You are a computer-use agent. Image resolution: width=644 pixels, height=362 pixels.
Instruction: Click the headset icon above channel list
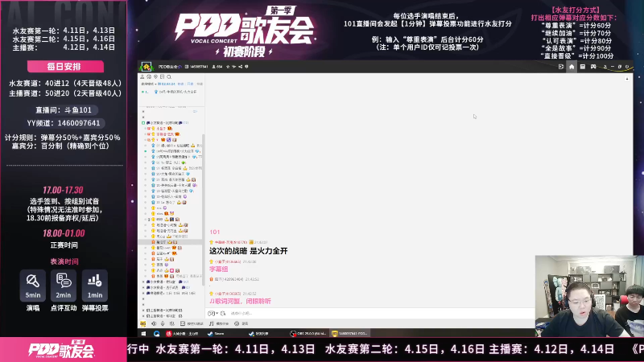149,76
